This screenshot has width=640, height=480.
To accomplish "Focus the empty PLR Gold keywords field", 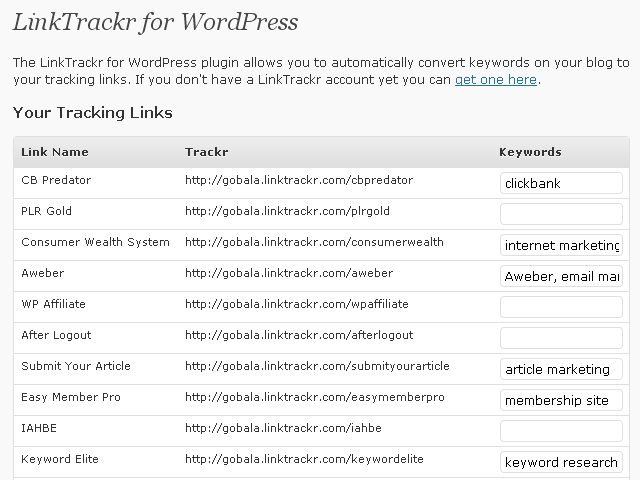I will (561, 214).
